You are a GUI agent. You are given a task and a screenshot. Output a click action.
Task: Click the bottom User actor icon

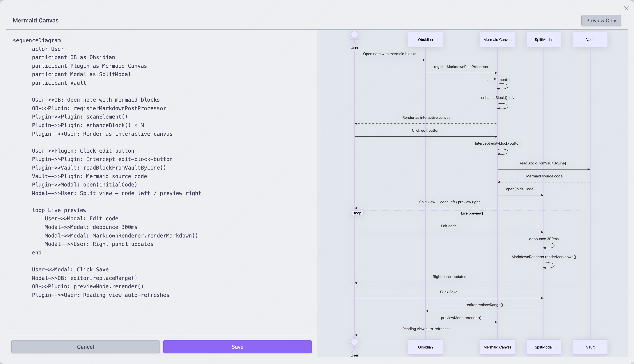pyautogui.click(x=355, y=346)
